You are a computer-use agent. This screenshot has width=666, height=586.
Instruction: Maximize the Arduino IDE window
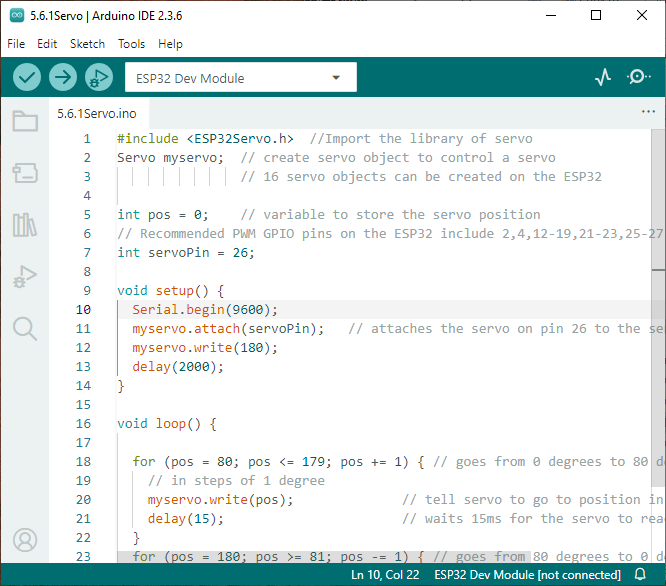(x=596, y=15)
